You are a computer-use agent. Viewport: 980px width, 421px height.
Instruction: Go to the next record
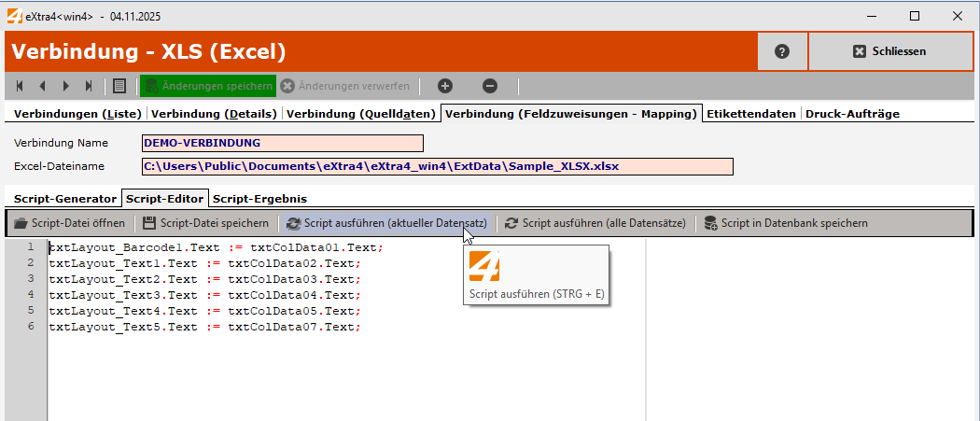click(65, 86)
